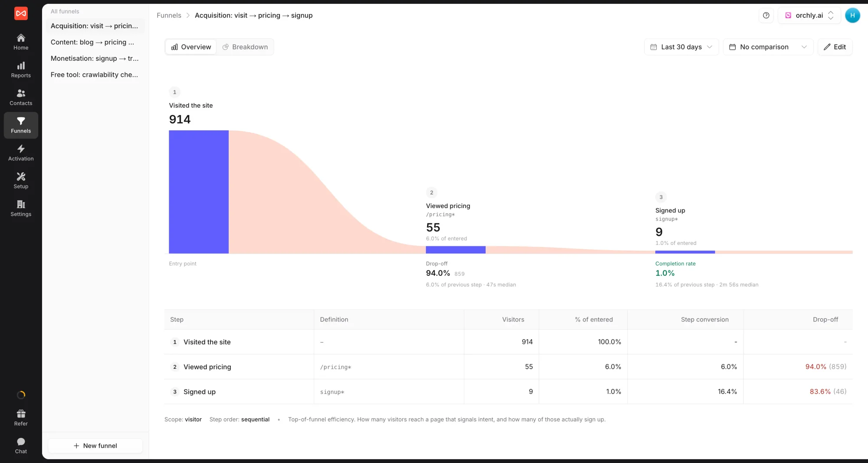This screenshot has width=868, height=463.
Task: Create a New funnel
Action: 95,446
